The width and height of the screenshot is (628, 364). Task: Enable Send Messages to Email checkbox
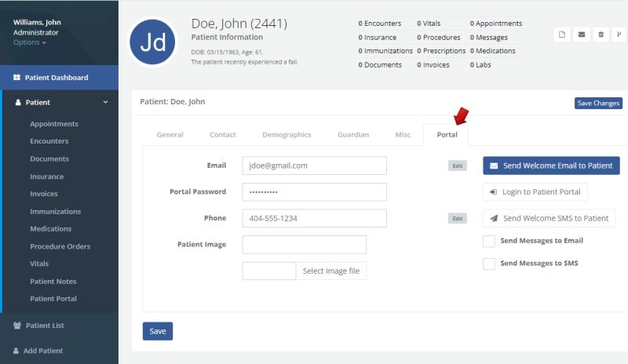coord(489,241)
